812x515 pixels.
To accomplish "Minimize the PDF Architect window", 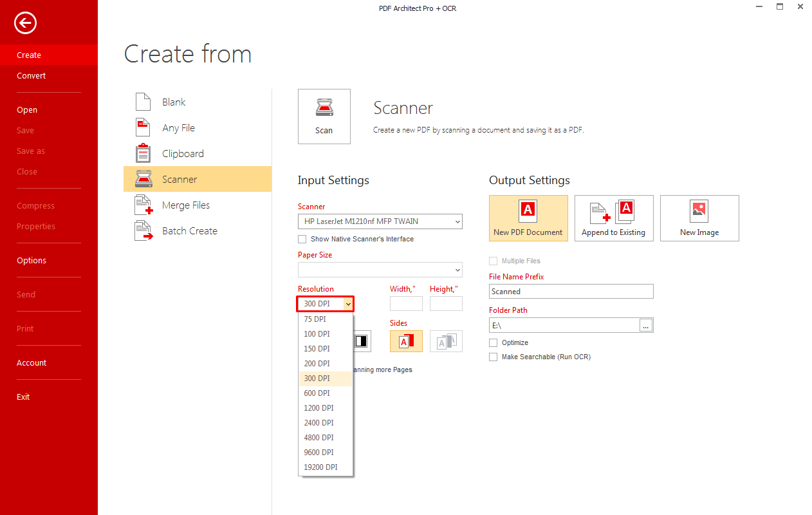I will point(759,7).
